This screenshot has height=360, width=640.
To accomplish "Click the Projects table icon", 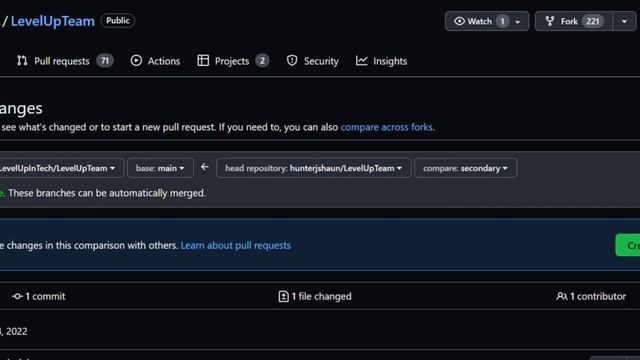I will point(203,60).
